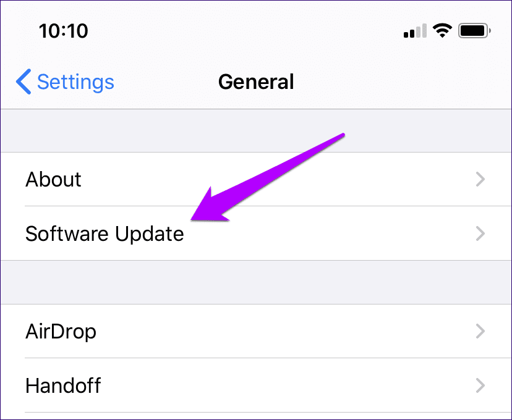Open AirDrop settings

point(256,331)
